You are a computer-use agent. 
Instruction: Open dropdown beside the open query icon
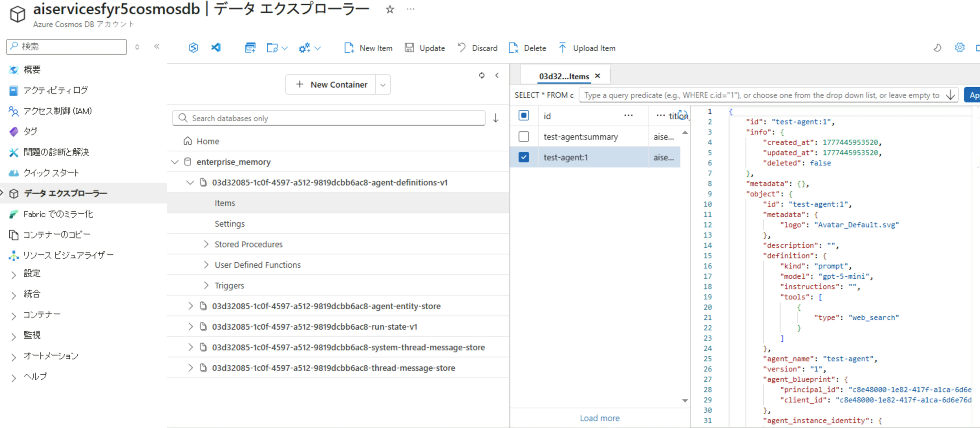pyautogui.click(x=285, y=48)
